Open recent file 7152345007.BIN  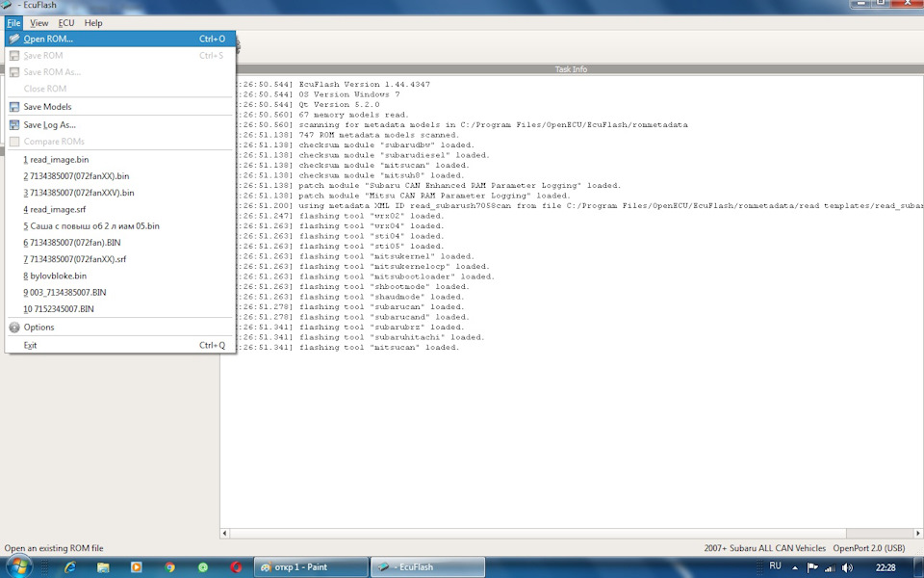click(x=120, y=309)
